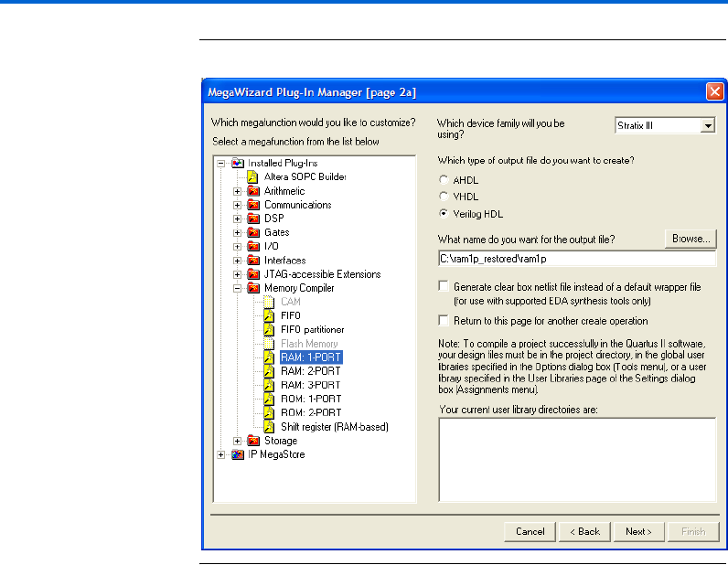Image resolution: width=728 pixels, height=565 pixels.
Task: Click the Storage folder icon
Action: click(253, 441)
